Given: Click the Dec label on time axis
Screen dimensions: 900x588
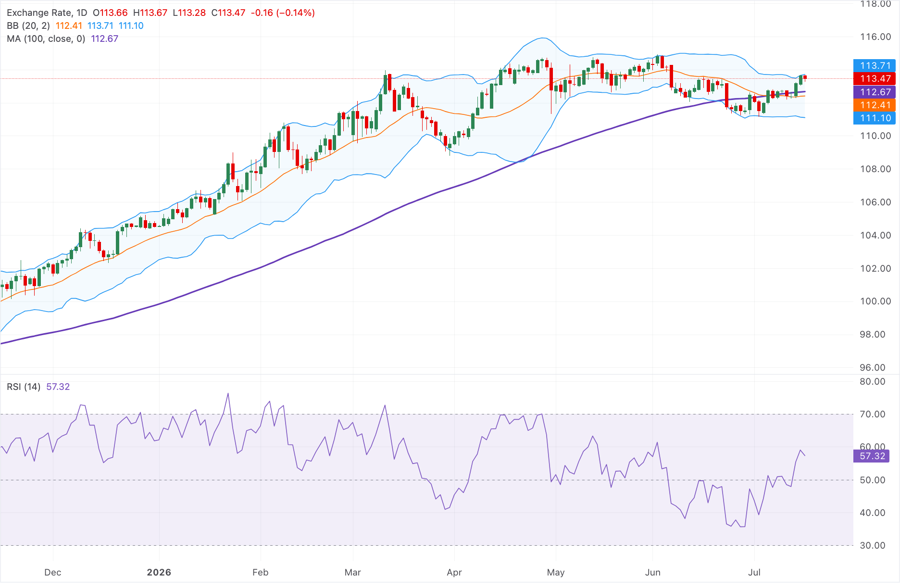Looking at the screenshot, I should point(53,573).
